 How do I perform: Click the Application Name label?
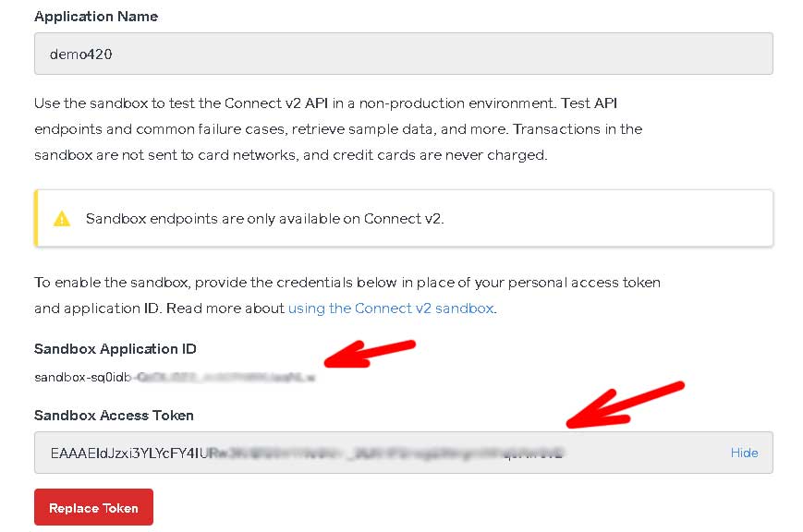96,17
